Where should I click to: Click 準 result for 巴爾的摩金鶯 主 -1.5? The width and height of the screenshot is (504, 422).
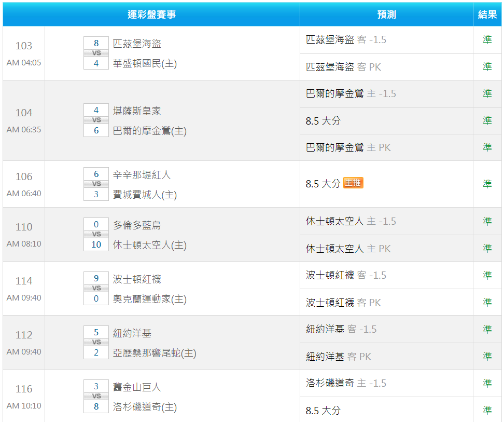(487, 93)
